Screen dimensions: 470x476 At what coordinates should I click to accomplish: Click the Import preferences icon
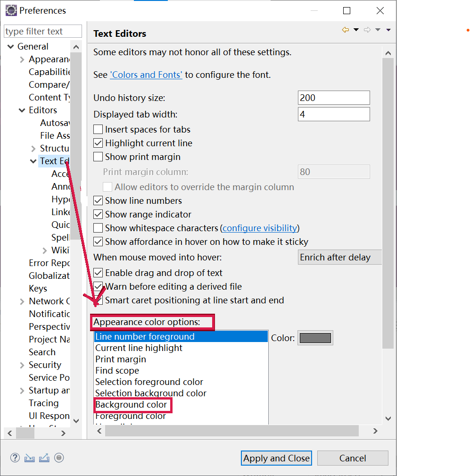tap(29, 458)
